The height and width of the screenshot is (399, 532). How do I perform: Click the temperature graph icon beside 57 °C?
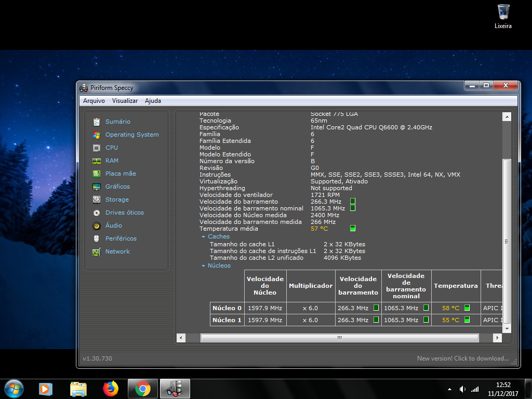[x=353, y=229]
